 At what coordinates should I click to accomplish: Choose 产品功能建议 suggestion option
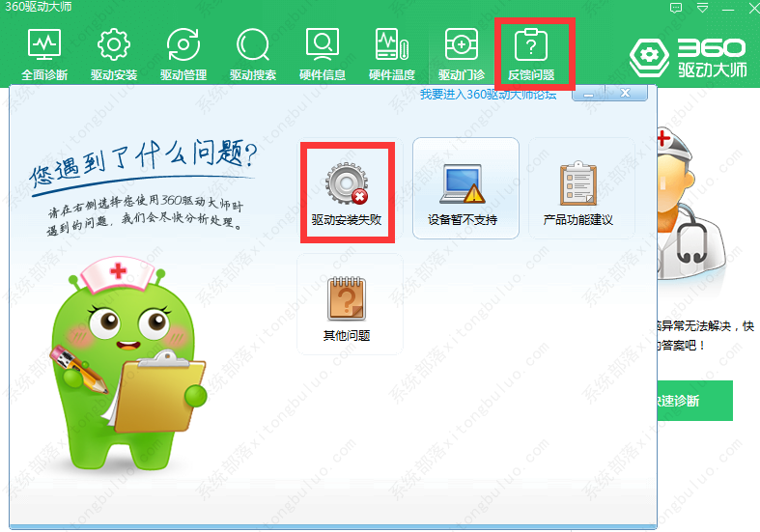coord(581,188)
